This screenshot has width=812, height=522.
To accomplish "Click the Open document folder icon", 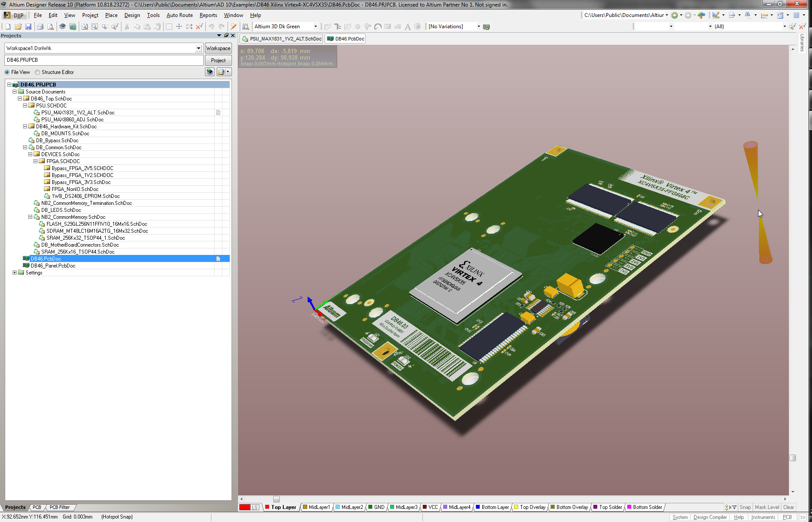I will (18, 27).
